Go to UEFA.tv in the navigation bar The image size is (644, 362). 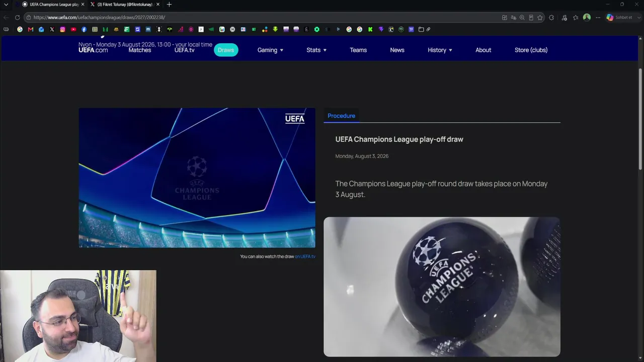[x=185, y=50]
